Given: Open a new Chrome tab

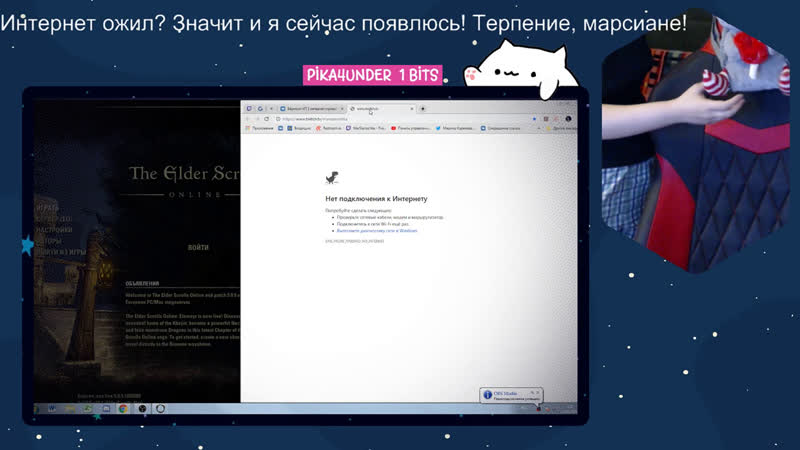Looking at the screenshot, I should point(422,109).
